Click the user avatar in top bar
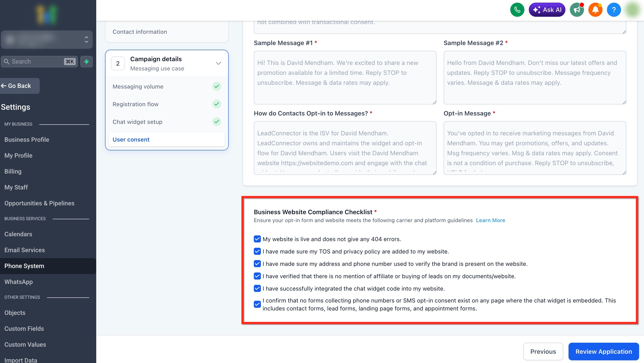The width and height of the screenshot is (644, 363). click(633, 10)
